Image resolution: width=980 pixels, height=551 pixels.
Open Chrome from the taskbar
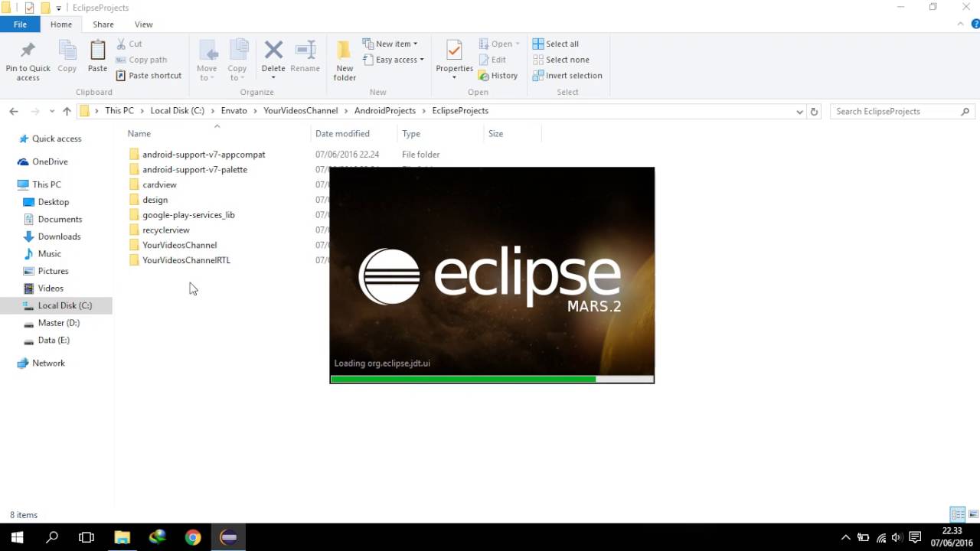(x=193, y=537)
